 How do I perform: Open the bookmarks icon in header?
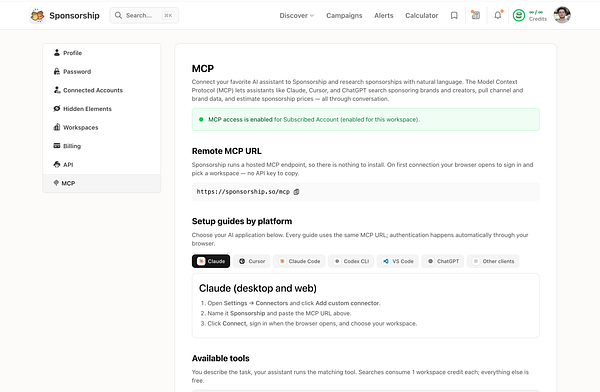pos(454,16)
